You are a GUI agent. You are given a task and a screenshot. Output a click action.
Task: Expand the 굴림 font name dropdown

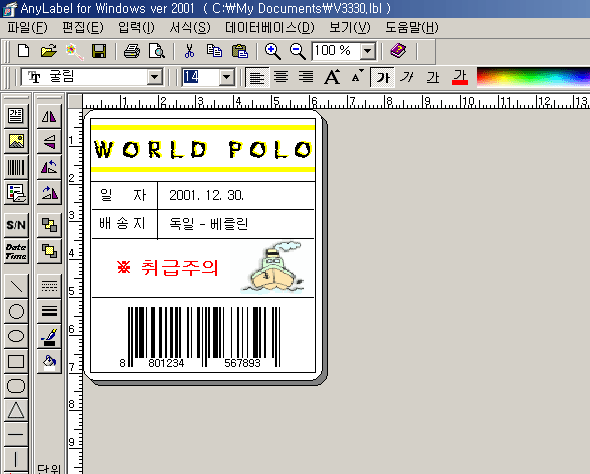click(154, 77)
